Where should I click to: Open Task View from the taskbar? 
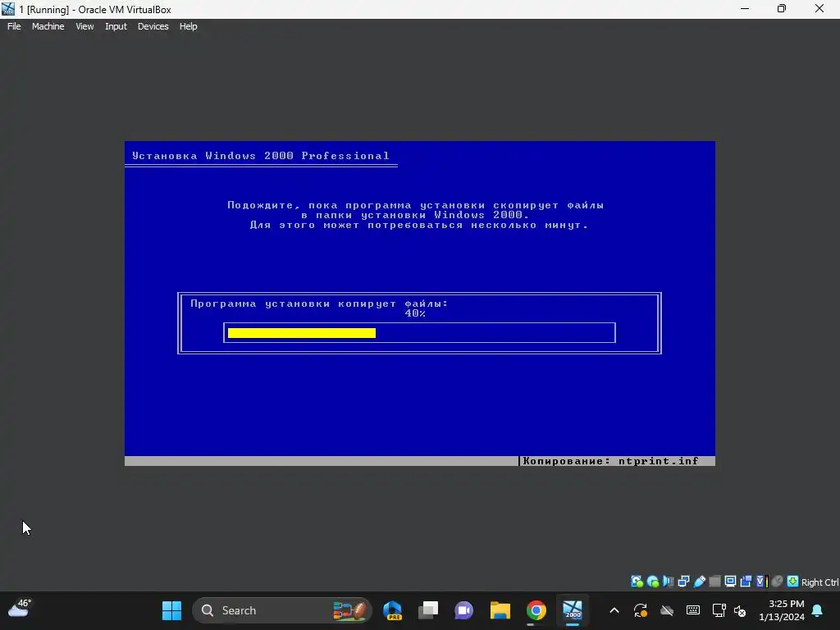click(428, 610)
